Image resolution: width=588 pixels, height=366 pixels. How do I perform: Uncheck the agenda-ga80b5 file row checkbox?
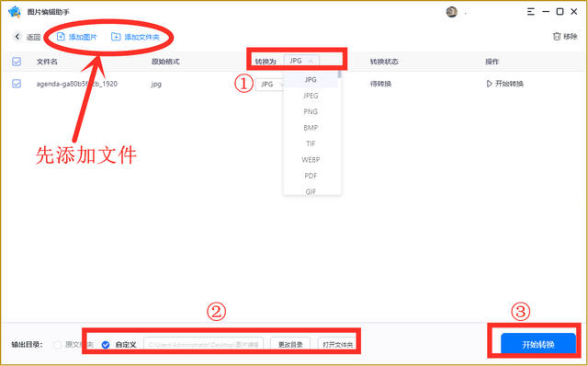(17, 84)
